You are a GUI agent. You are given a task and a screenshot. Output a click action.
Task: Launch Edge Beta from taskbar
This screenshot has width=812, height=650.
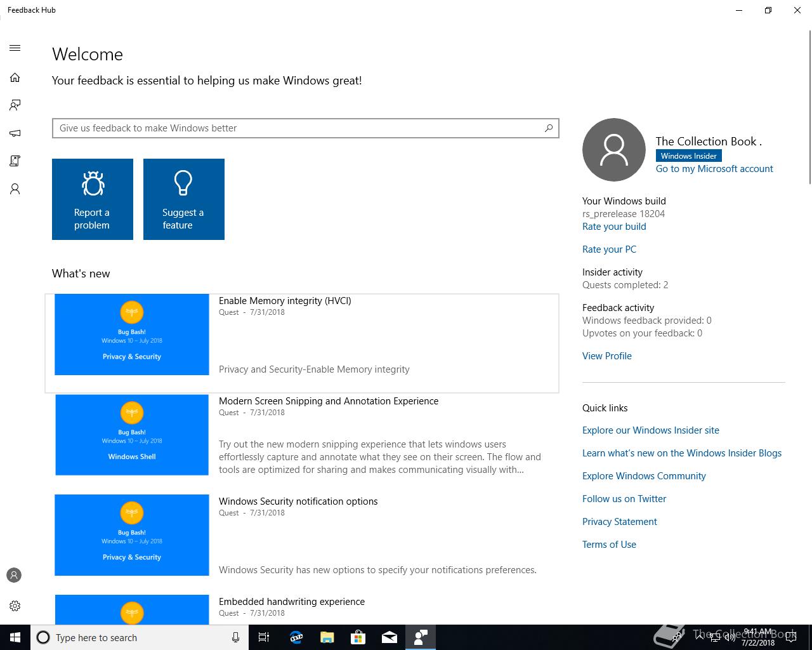[x=296, y=637]
